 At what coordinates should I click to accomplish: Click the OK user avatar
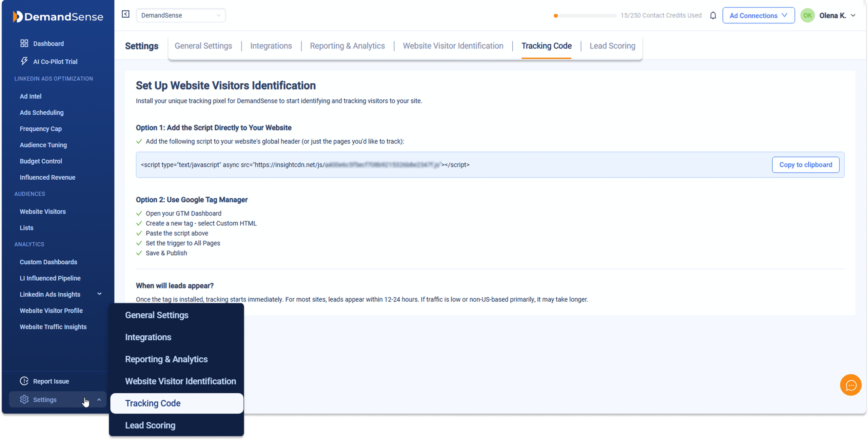[807, 16]
